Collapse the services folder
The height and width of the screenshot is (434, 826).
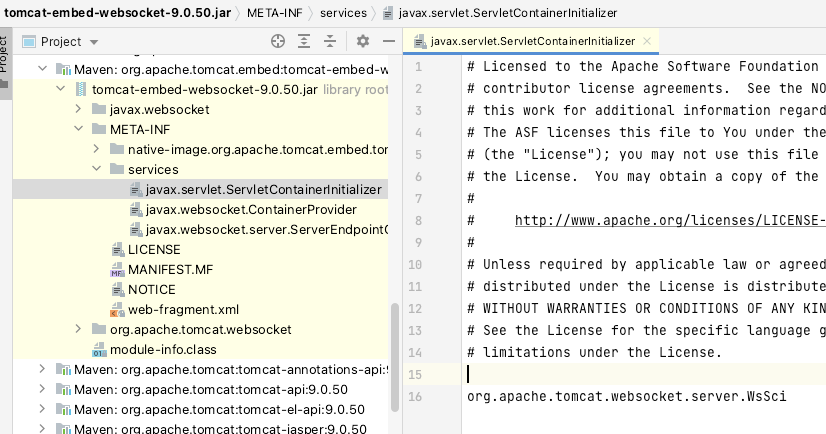[x=97, y=170]
